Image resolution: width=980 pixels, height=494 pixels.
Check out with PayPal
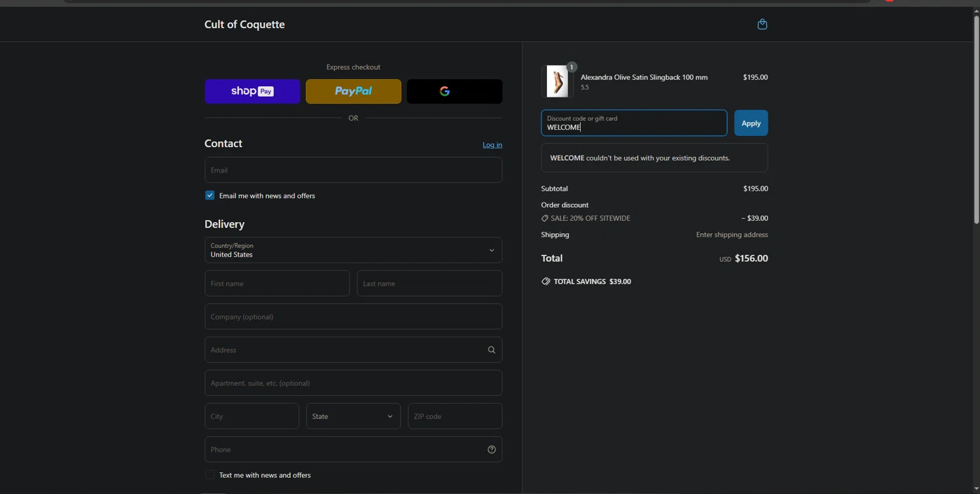click(353, 91)
